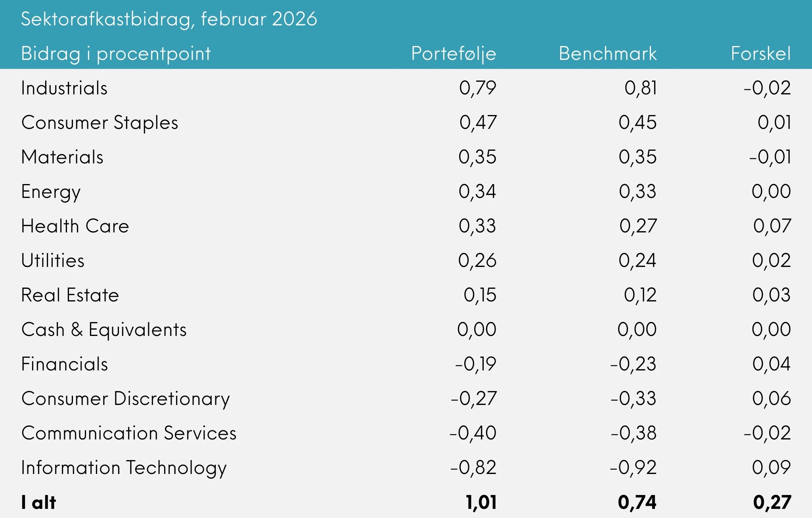
Task: Select the Health Care row label
Action: pyautogui.click(x=75, y=226)
